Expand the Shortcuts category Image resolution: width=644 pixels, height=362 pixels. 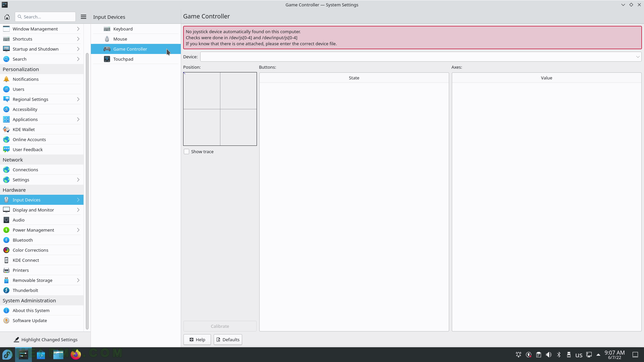[x=42, y=39]
